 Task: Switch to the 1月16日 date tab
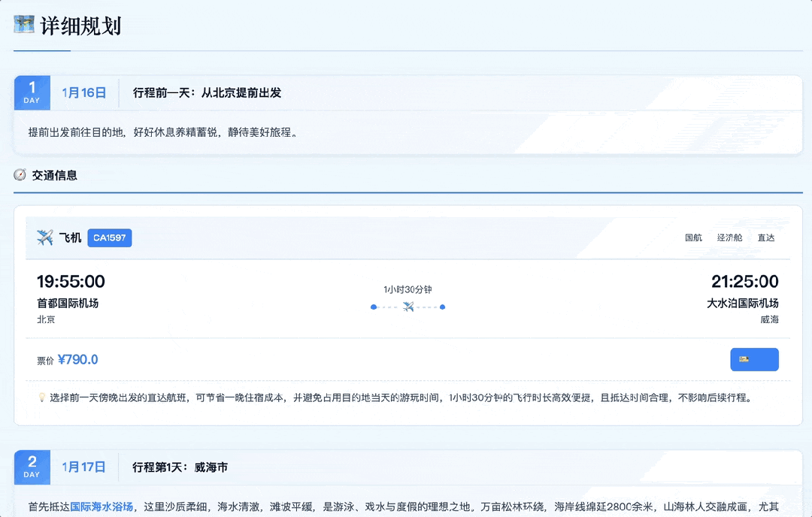(x=83, y=91)
